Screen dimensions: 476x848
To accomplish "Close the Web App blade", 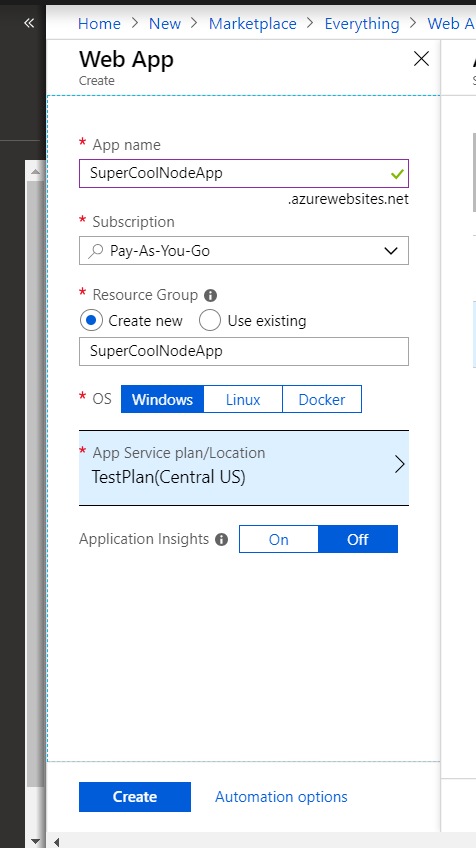I will 421,59.
